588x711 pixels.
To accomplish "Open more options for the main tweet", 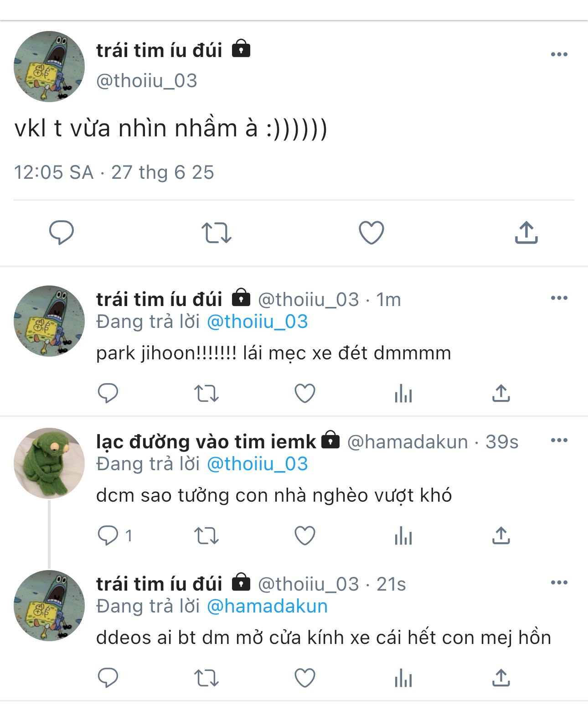I will 559,54.
